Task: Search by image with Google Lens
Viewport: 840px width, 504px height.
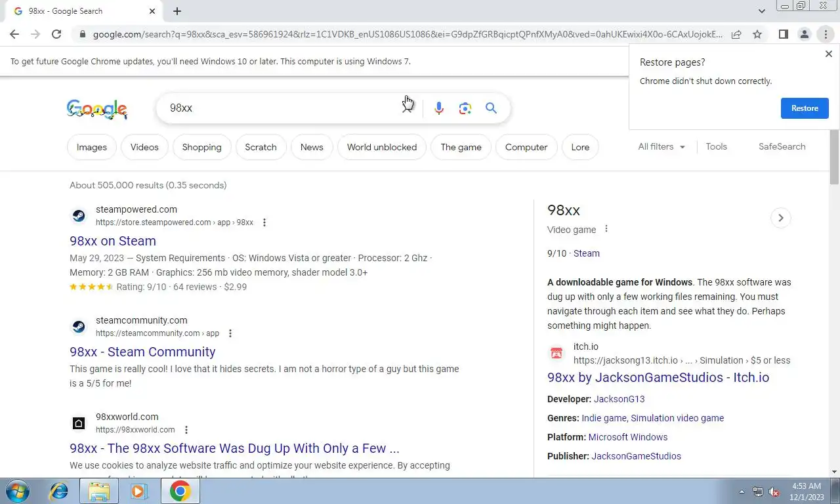Action: tap(465, 108)
